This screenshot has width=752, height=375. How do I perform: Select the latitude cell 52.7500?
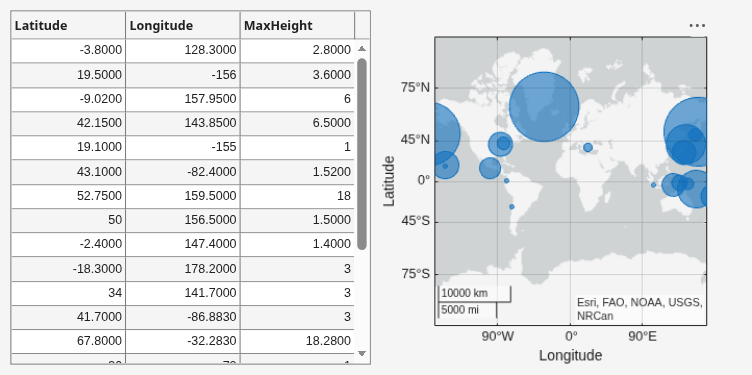point(68,196)
